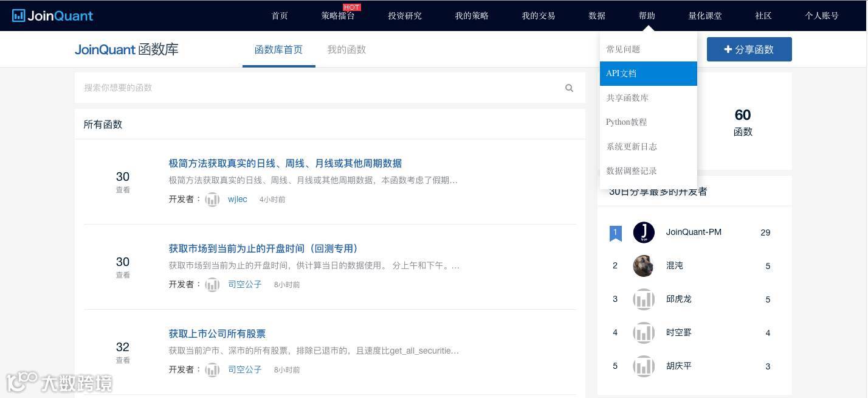The height and width of the screenshot is (398, 868).
Task: Click 时空霹's avatar icon
Action: [x=644, y=333]
